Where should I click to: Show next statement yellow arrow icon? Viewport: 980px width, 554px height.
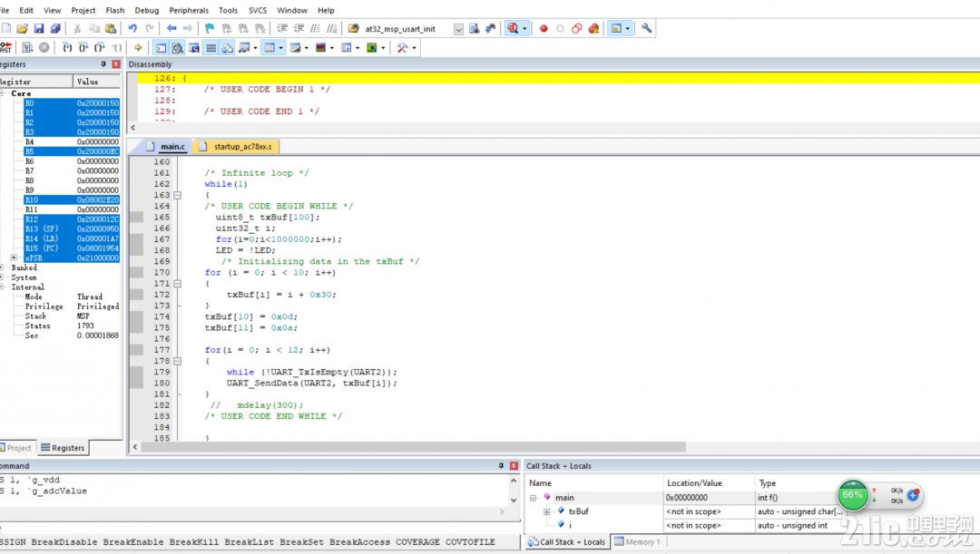click(x=138, y=47)
